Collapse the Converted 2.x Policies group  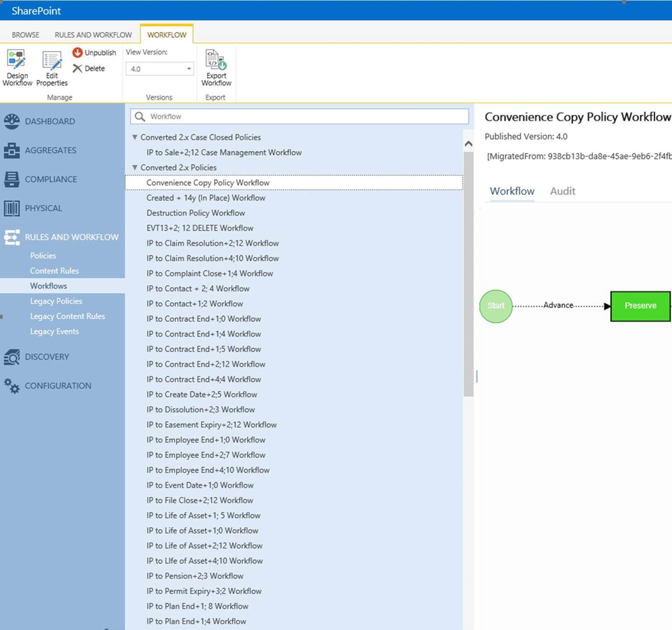(135, 167)
